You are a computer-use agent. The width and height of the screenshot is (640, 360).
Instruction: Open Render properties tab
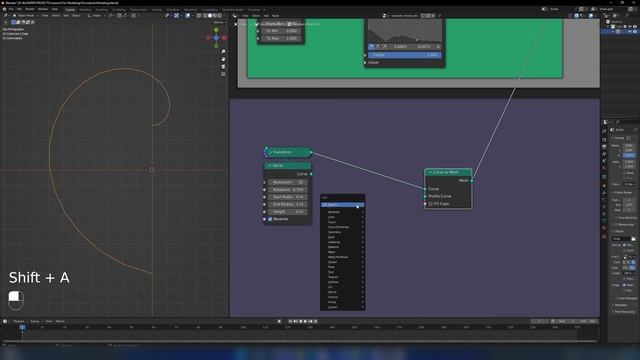(x=604, y=140)
